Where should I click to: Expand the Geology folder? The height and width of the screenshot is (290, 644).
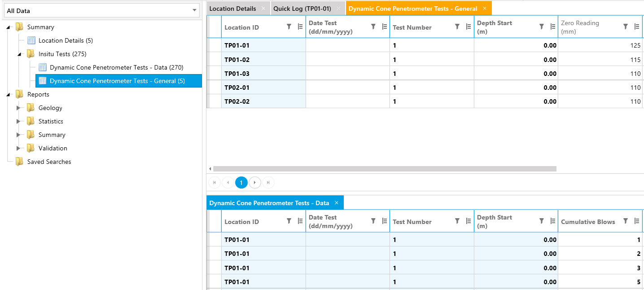pyautogui.click(x=18, y=108)
